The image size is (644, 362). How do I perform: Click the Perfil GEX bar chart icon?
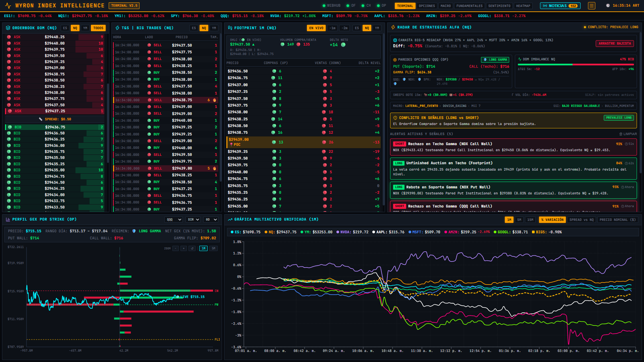(x=8, y=220)
